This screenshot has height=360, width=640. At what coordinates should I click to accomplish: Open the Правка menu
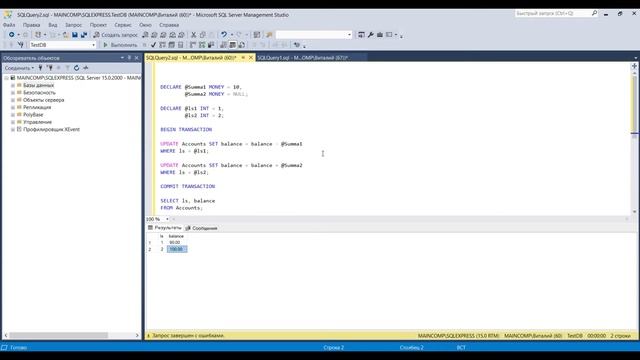coord(31,25)
